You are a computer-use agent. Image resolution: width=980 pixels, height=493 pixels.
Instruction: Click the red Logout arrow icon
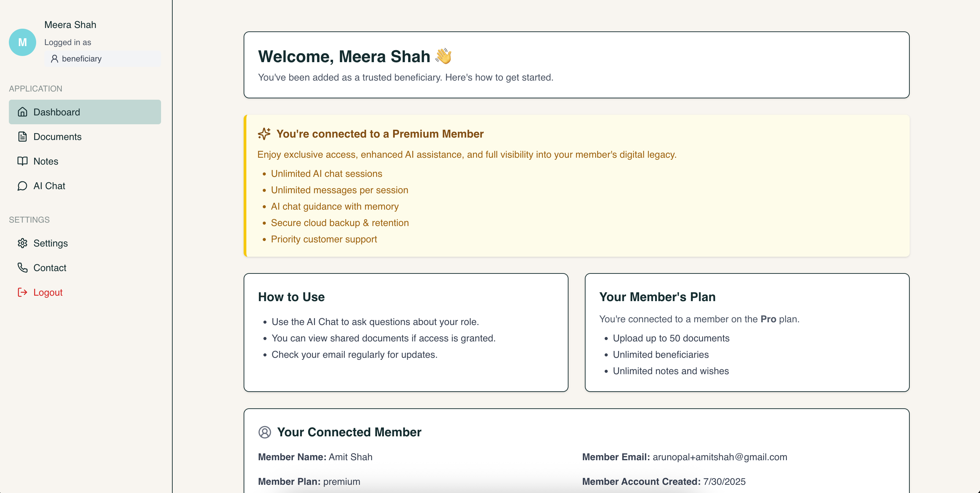click(23, 292)
